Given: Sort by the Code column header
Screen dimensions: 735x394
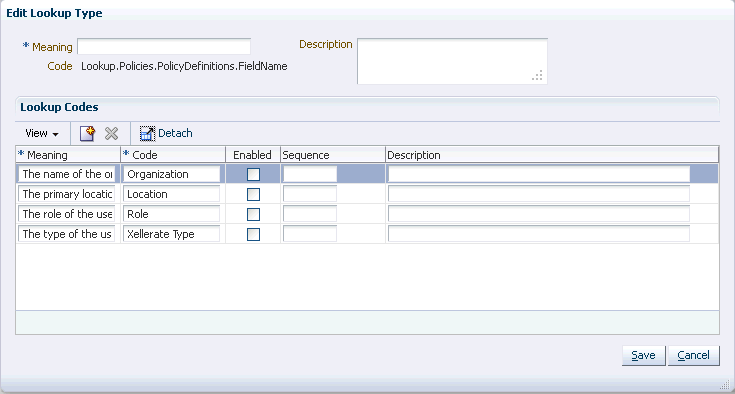Looking at the screenshot, I should [173, 155].
